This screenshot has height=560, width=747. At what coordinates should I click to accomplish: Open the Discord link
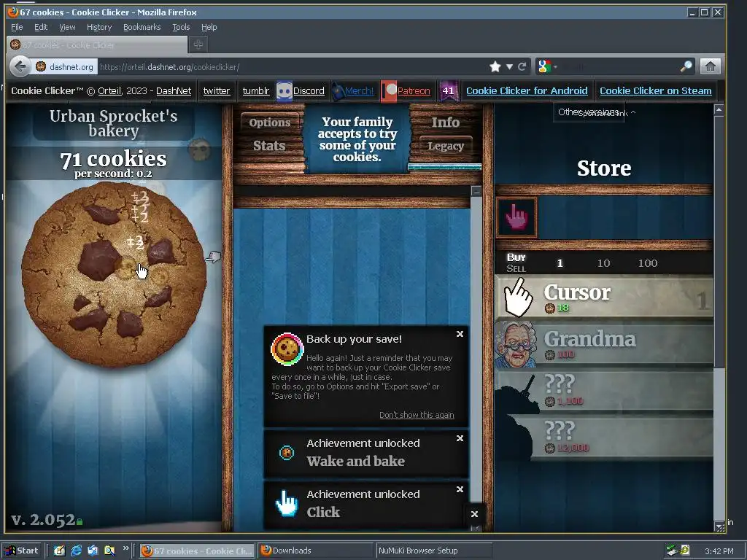[x=309, y=91]
